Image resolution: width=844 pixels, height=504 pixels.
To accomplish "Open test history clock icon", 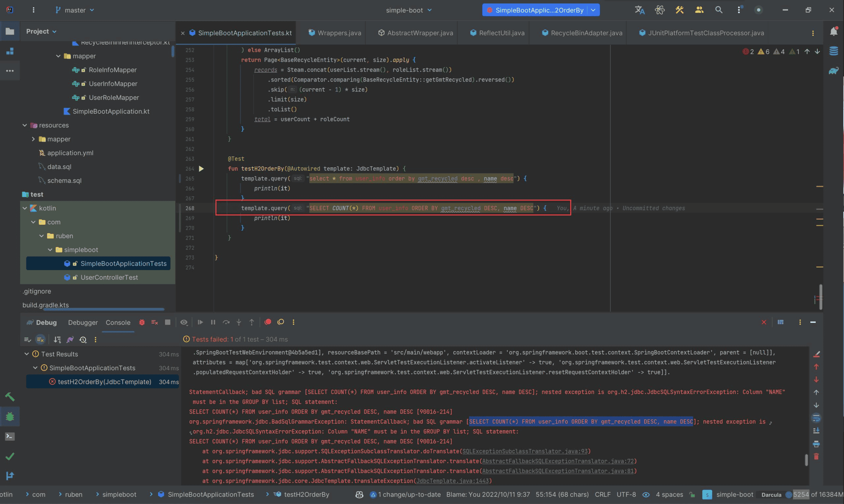I will (83, 340).
